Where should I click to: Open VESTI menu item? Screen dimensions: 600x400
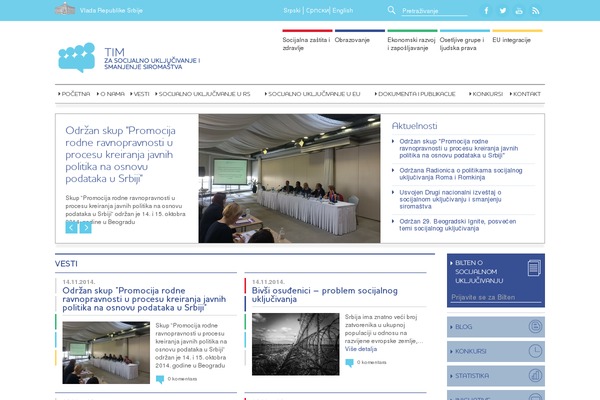click(141, 94)
